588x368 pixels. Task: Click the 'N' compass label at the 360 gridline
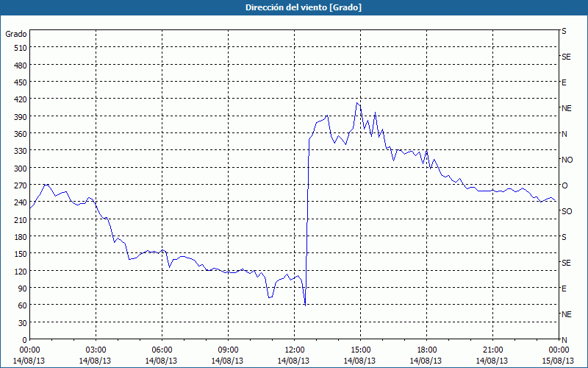pyautogui.click(x=564, y=134)
